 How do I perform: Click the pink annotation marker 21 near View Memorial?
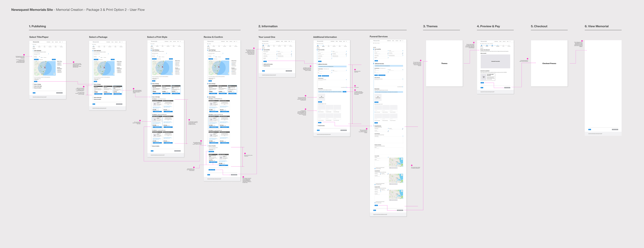click(x=582, y=41)
